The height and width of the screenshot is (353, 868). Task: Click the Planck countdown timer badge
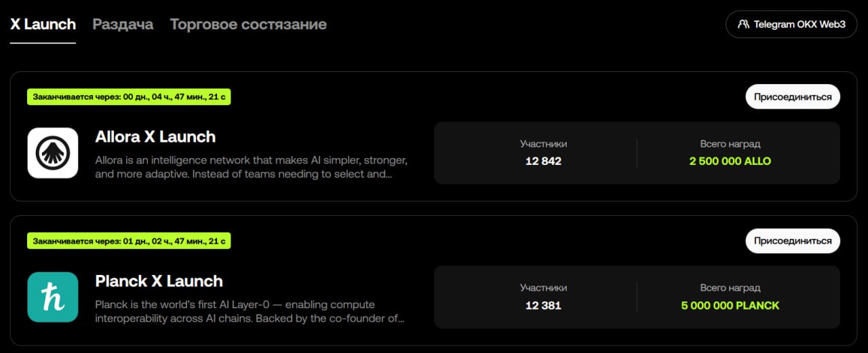coord(129,241)
